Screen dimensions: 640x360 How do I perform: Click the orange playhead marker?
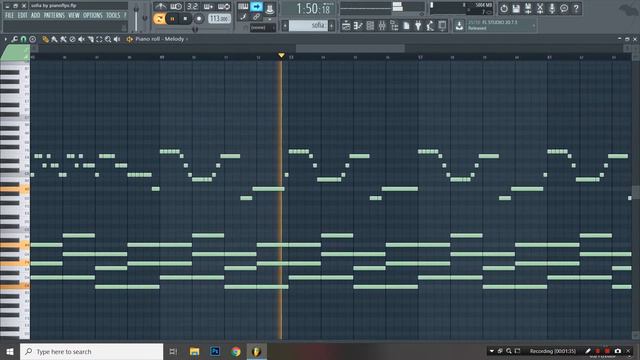pyautogui.click(x=281, y=55)
